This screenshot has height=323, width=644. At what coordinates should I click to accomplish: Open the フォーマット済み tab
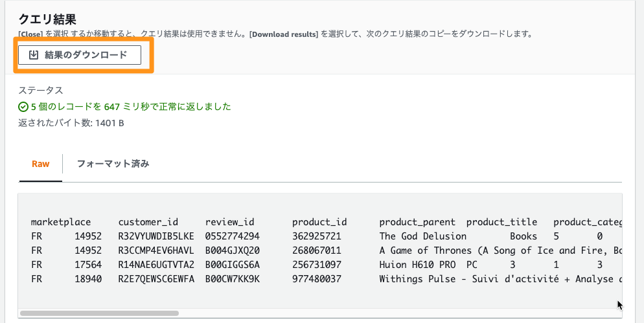pyautogui.click(x=113, y=164)
